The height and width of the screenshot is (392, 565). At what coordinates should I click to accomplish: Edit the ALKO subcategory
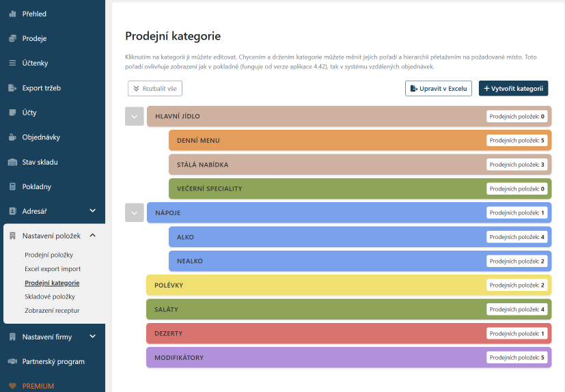(x=360, y=237)
